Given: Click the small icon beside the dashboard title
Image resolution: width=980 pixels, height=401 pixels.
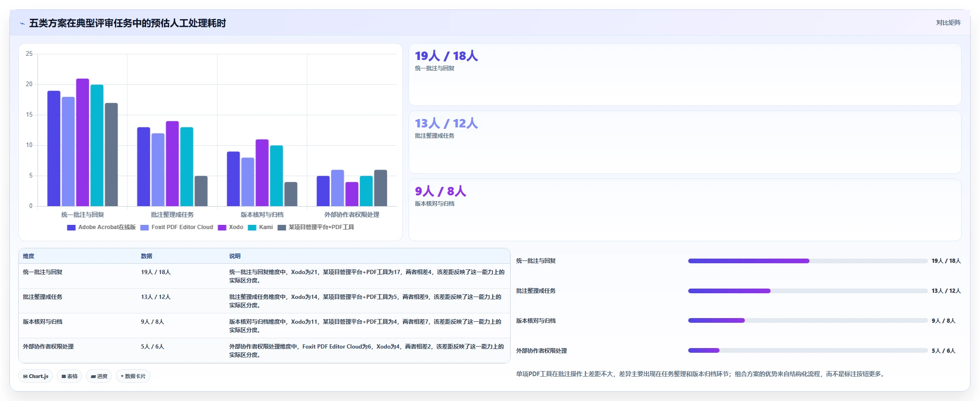Looking at the screenshot, I should (22, 23).
